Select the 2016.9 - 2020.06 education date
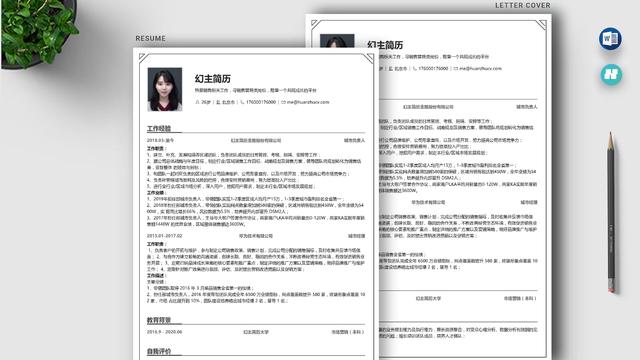The width and height of the screenshot is (640, 360). 164,332
